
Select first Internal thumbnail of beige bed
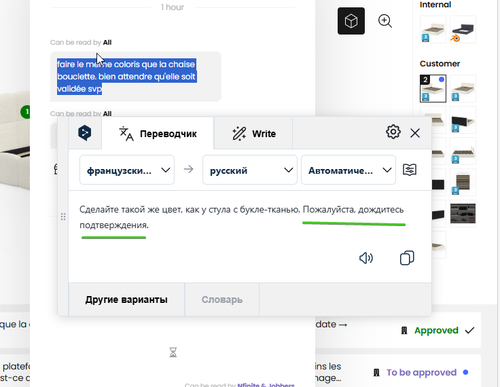point(433,30)
